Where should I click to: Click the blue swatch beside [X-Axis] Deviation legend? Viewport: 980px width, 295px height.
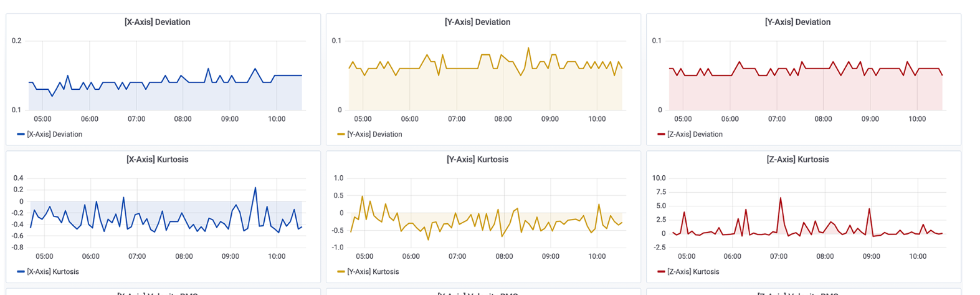21,134
